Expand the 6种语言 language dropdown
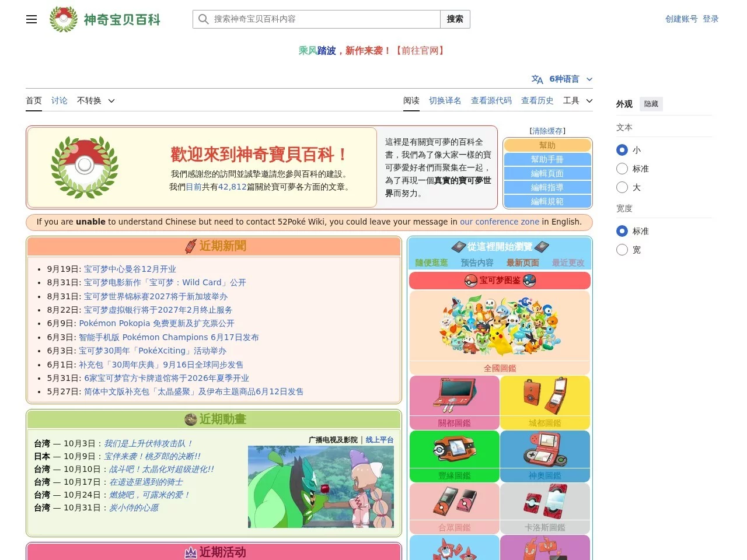The width and height of the screenshot is (747, 560). 564,79
